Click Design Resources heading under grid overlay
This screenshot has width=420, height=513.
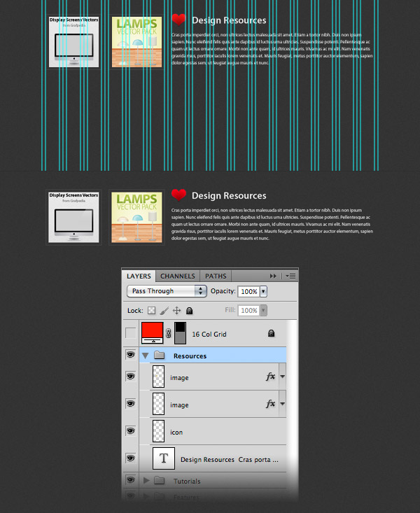click(x=229, y=20)
